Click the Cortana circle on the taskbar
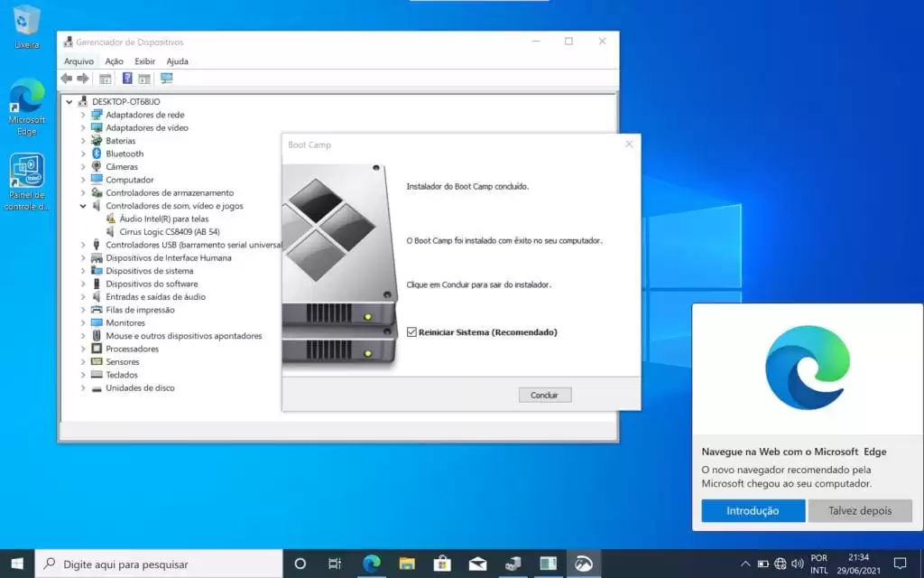The height and width of the screenshot is (578, 924). pyautogui.click(x=300, y=564)
